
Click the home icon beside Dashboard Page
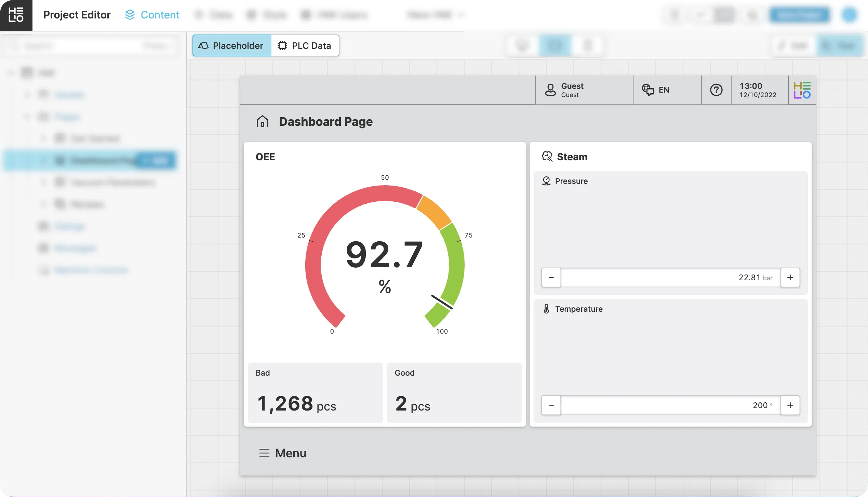[x=262, y=121]
